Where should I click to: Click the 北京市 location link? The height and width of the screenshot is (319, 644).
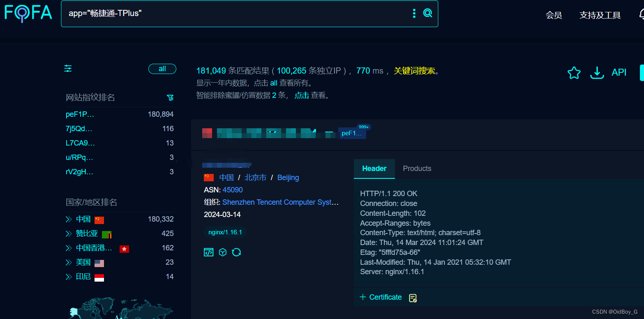[x=255, y=178]
